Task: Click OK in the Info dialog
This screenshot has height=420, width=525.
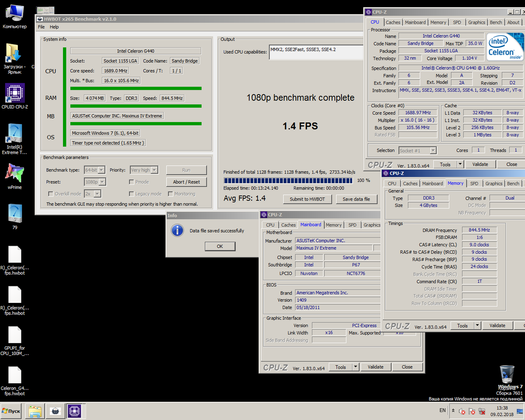Action: pos(220,246)
